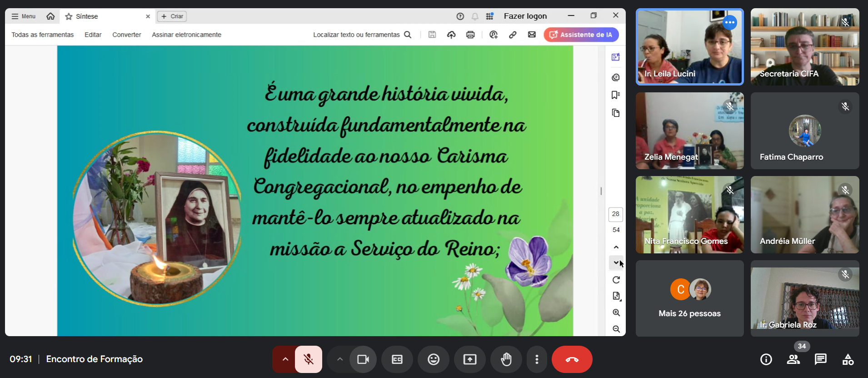The height and width of the screenshot is (378, 868).
Task: Close the Síntese tab
Action: [148, 16]
